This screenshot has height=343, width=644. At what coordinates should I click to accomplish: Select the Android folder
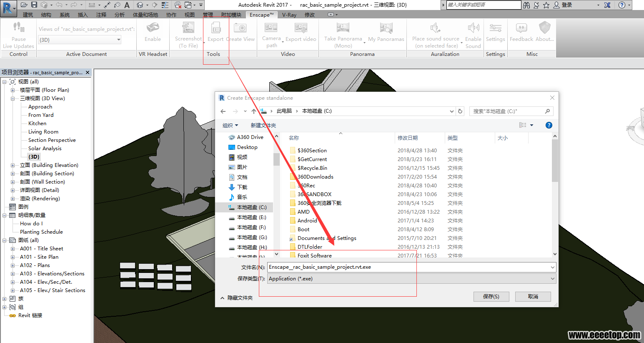point(304,221)
